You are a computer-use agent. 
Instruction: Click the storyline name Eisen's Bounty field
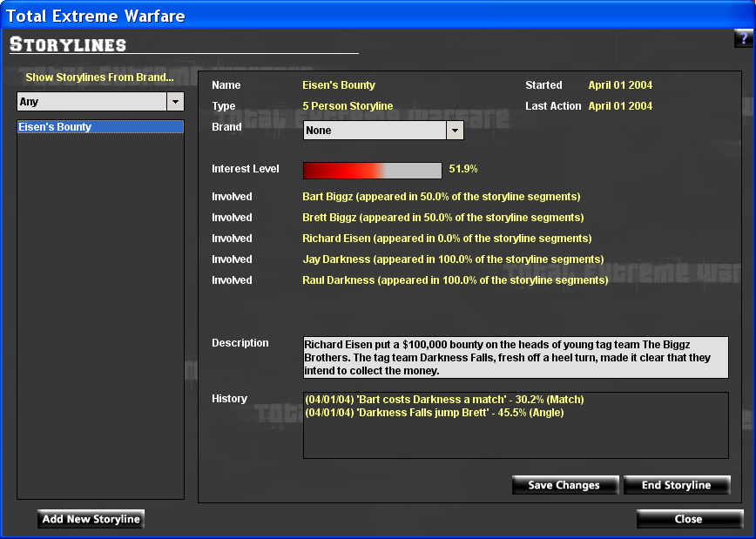click(x=339, y=85)
